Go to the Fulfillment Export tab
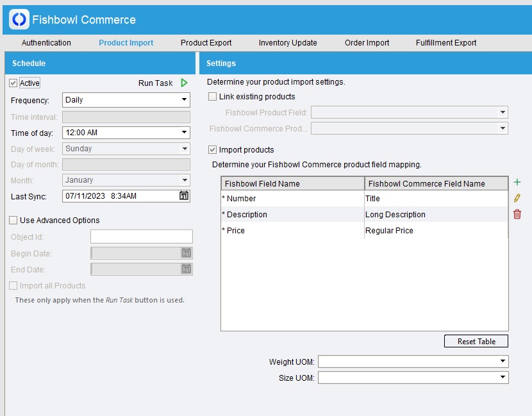The width and height of the screenshot is (532, 416). (446, 43)
